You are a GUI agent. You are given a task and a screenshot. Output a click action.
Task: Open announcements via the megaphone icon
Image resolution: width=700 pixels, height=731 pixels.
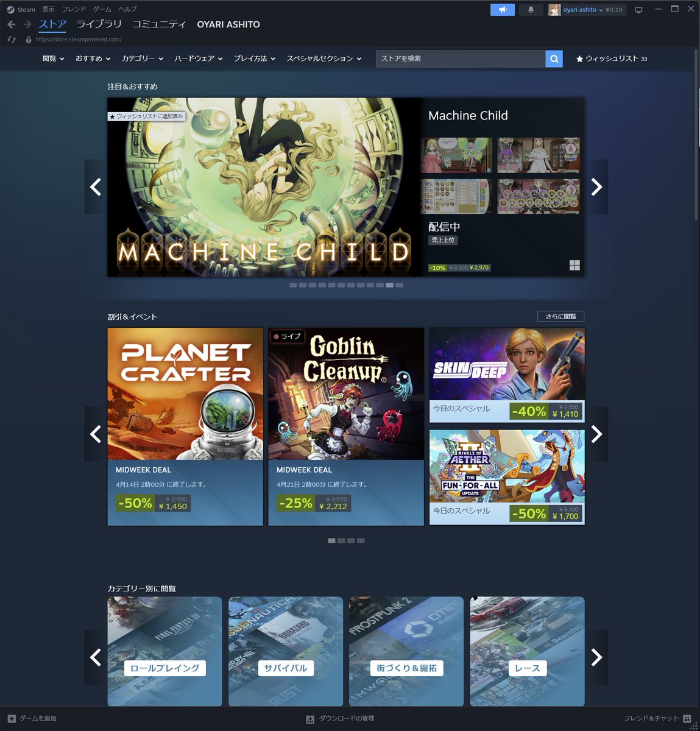point(503,10)
